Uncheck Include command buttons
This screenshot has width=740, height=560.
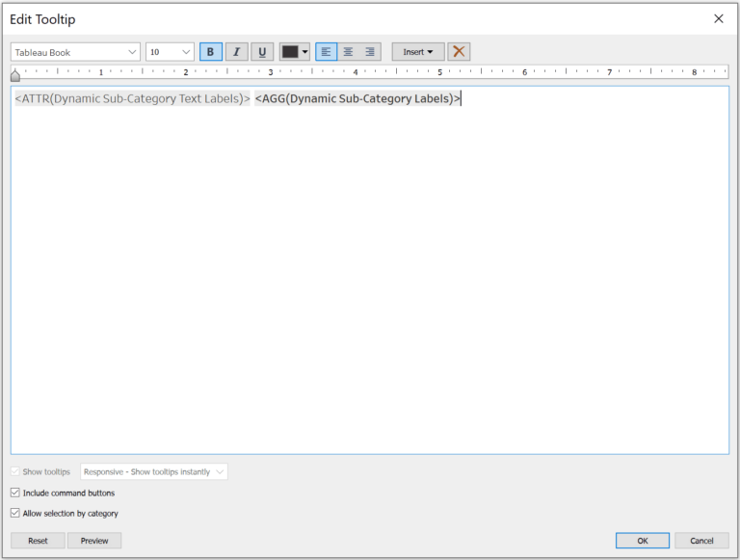(x=14, y=493)
